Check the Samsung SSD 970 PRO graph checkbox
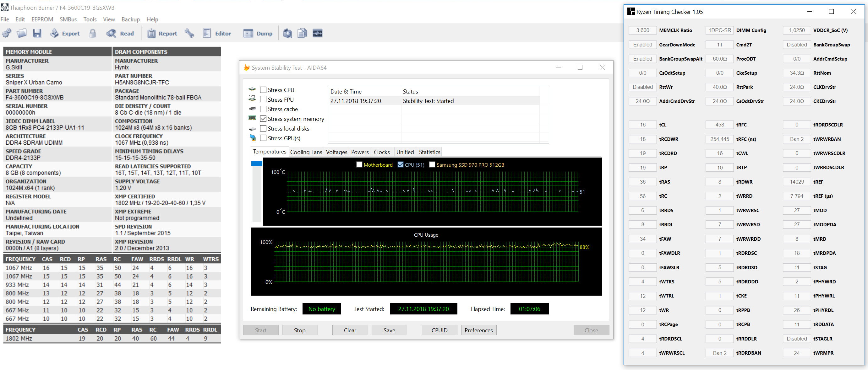The height and width of the screenshot is (370, 868). pos(432,165)
